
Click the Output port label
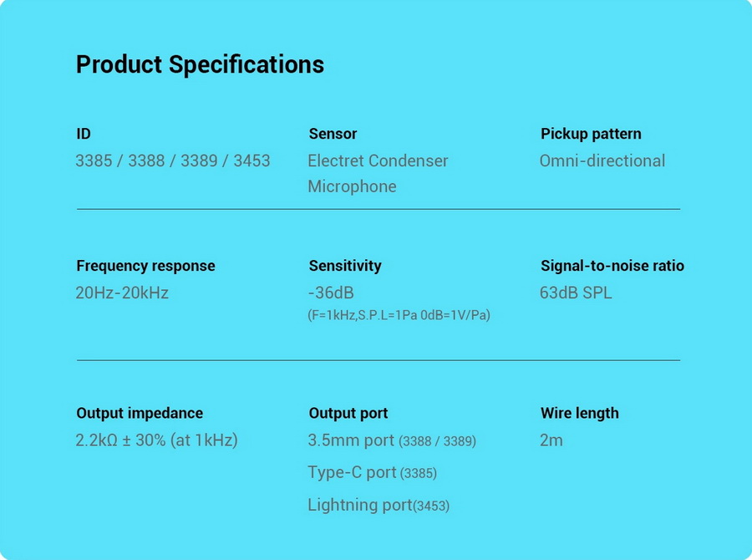pyautogui.click(x=348, y=413)
